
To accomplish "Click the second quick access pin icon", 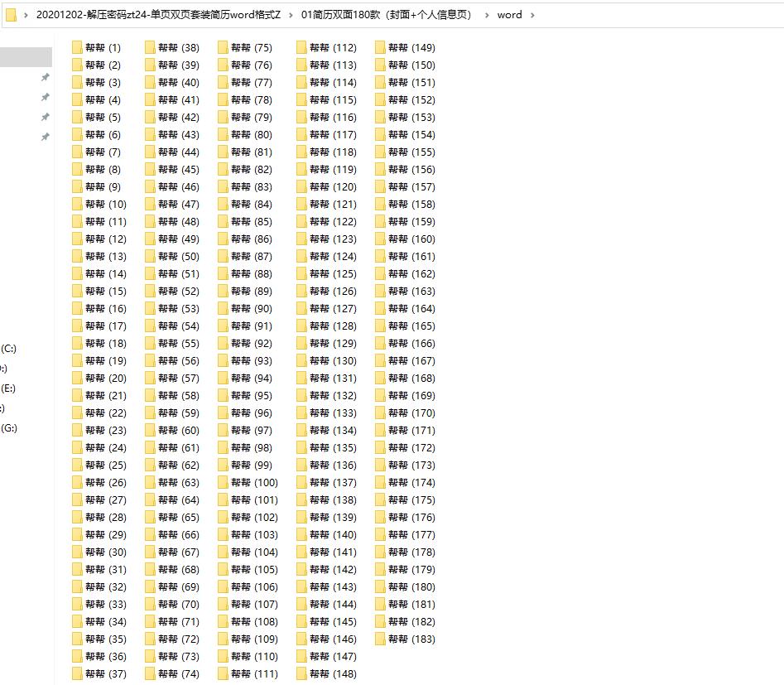I will coord(45,97).
